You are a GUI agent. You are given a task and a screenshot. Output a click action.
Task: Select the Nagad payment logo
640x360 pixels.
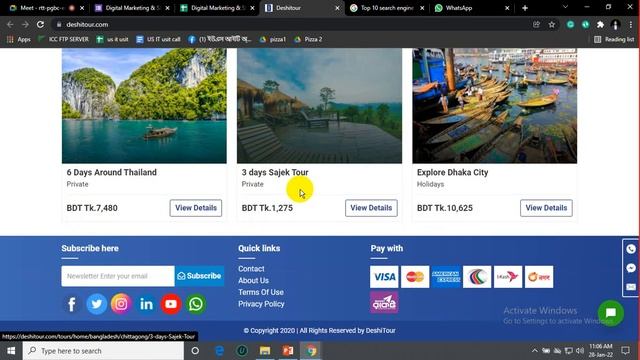(539, 277)
